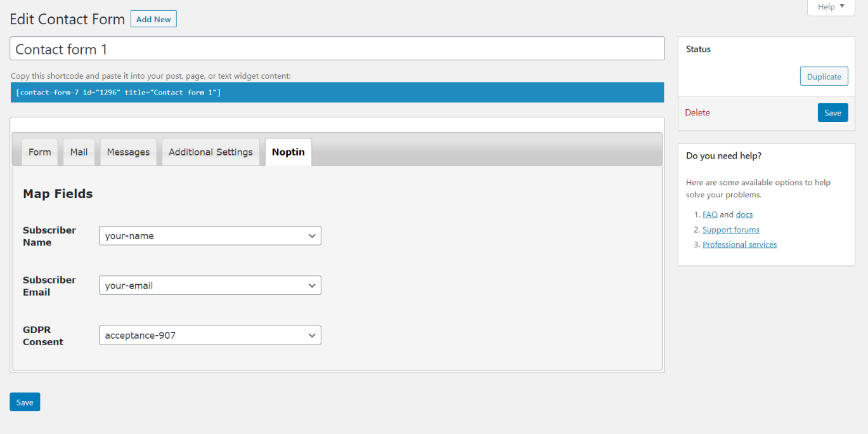This screenshot has width=868, height=434.
Task: Click the red Delete link
Action: (x=697, y=113)
